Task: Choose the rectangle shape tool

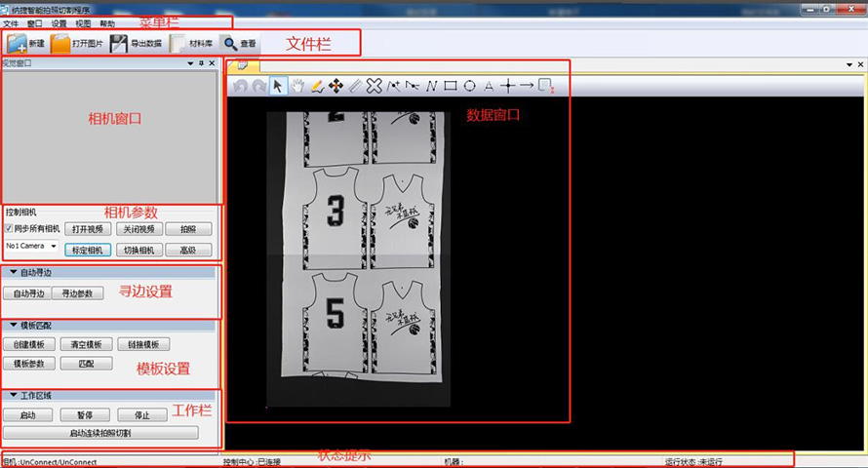Action: (451, 86)
